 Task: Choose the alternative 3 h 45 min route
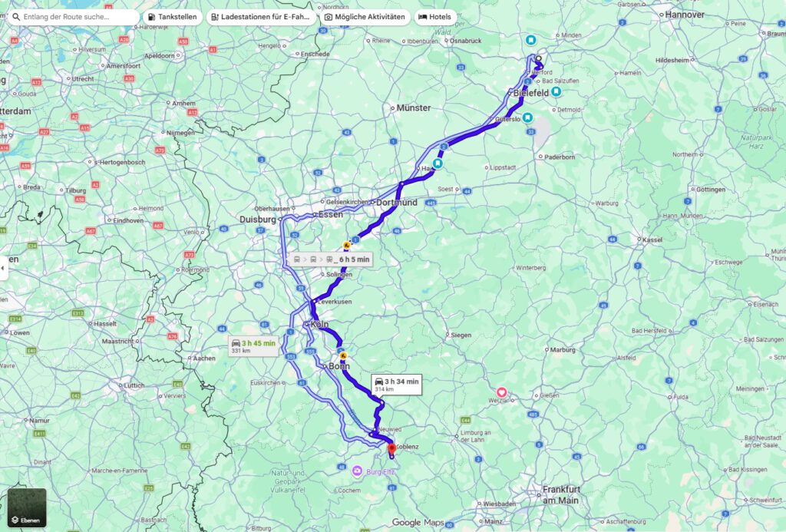coord(253,346)
